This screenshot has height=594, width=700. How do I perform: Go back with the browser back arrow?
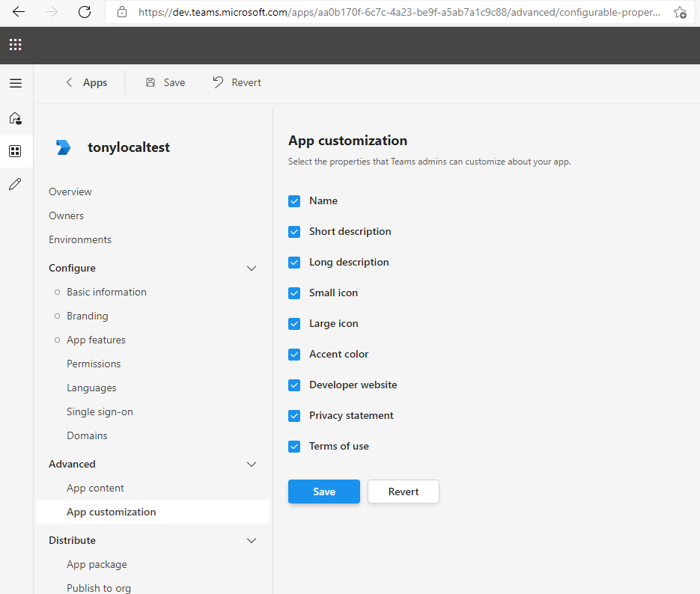coord(18,12)
